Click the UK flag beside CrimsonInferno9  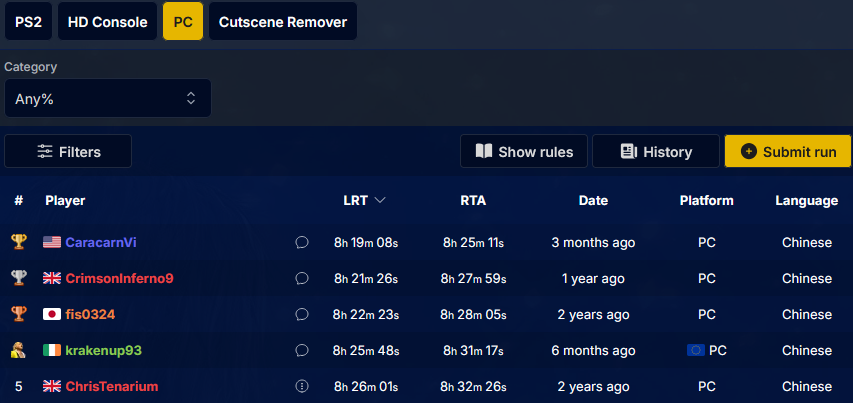coord(52,278)
